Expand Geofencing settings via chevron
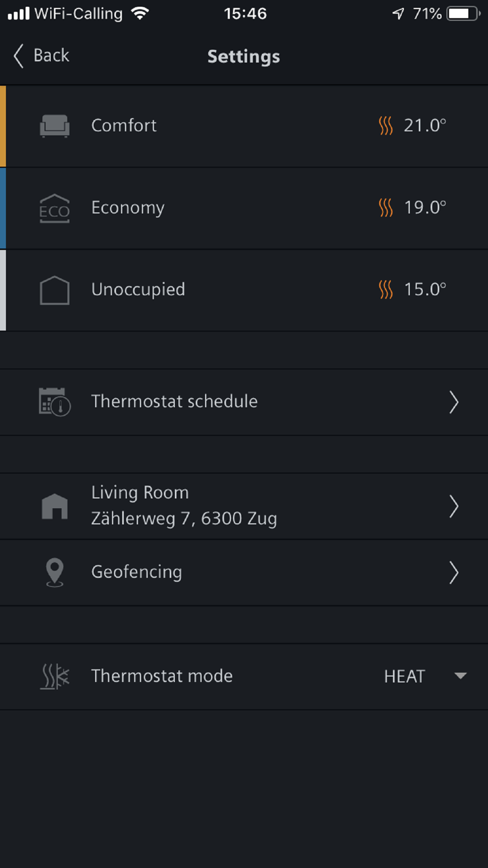The height and width of the screenshot is (868, 488). click(454, 573)
